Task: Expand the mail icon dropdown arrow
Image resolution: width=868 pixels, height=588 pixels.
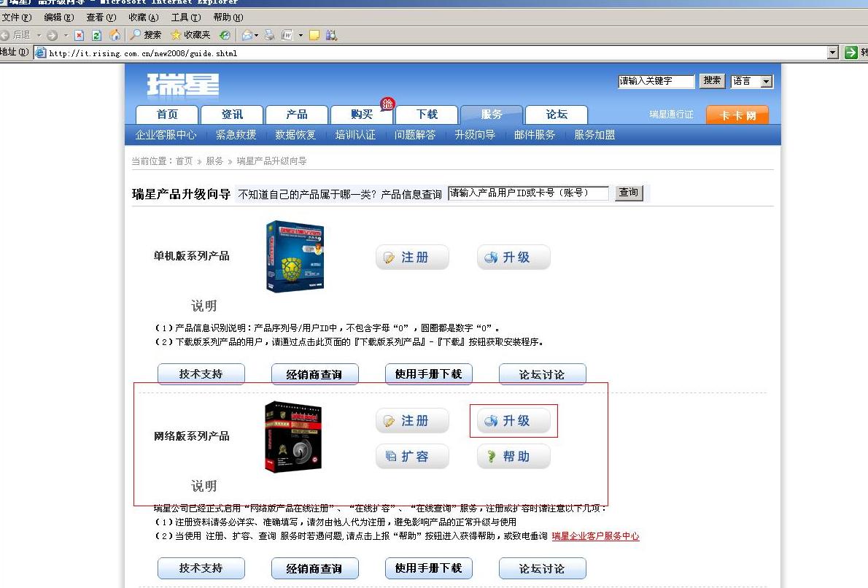Action: (256, 36)
